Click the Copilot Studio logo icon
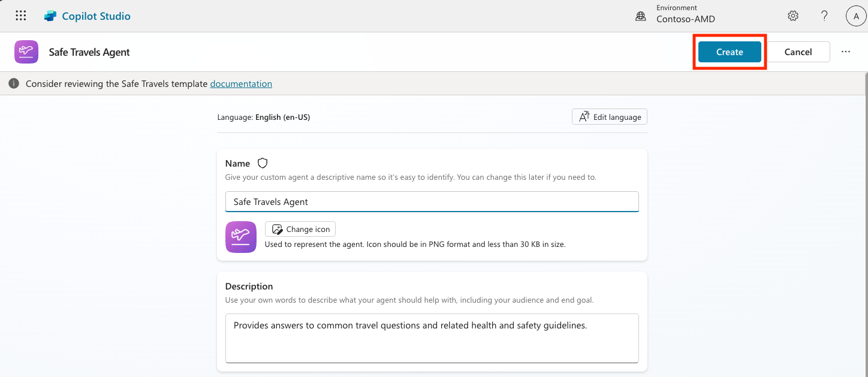This screenshot has width=868, height=377. click(50, 16)
